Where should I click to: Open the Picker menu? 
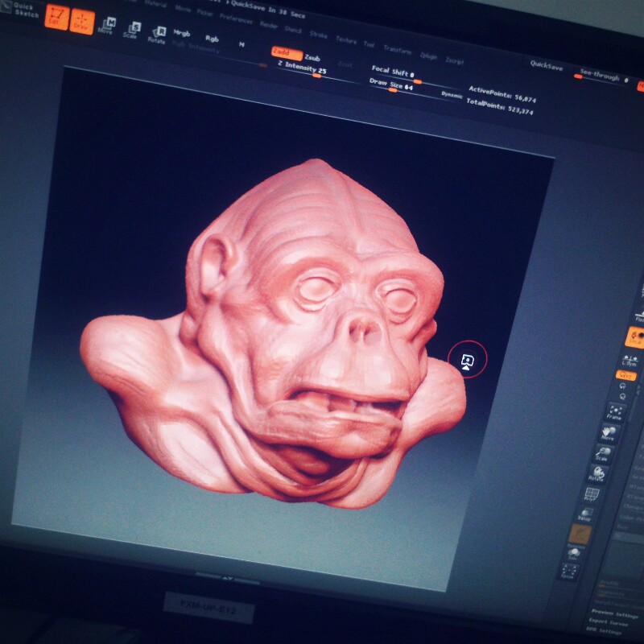204,13
